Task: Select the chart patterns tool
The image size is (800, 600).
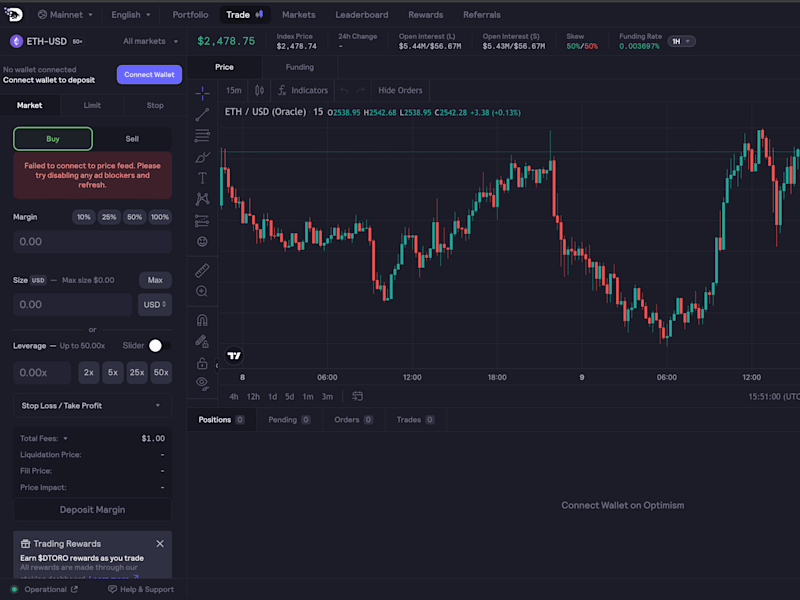Action: (x=202, y=199)
